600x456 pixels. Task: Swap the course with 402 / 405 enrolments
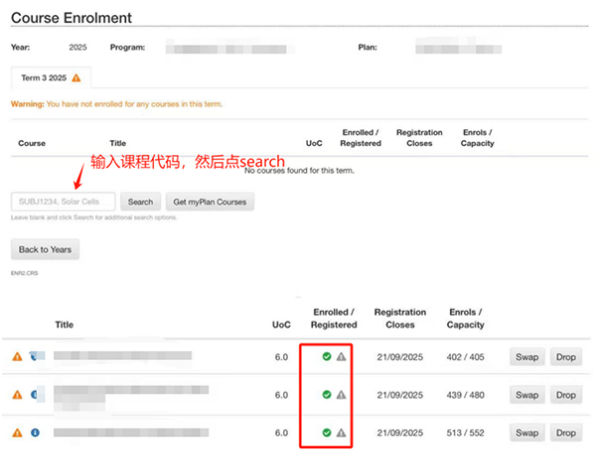tap(526, 357)
